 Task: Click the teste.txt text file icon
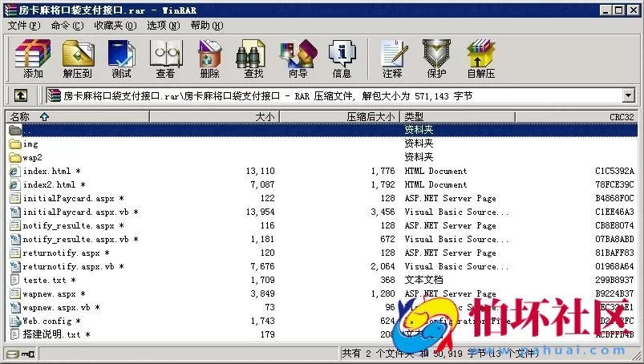click(14, 280)
